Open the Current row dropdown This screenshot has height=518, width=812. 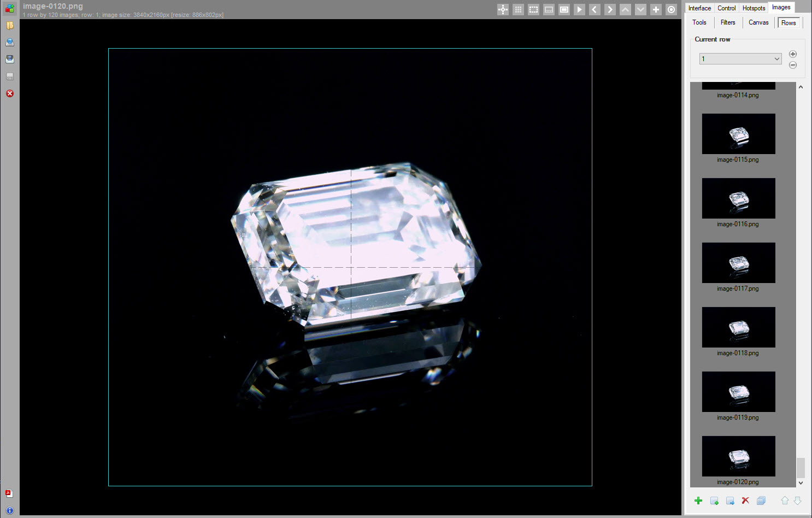pyautogui.click(x=740, y=58)
